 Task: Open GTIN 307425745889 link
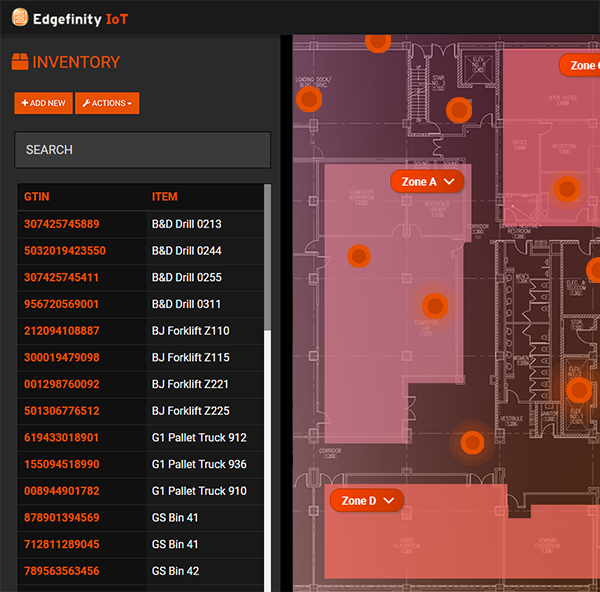(x=62, y=224)
